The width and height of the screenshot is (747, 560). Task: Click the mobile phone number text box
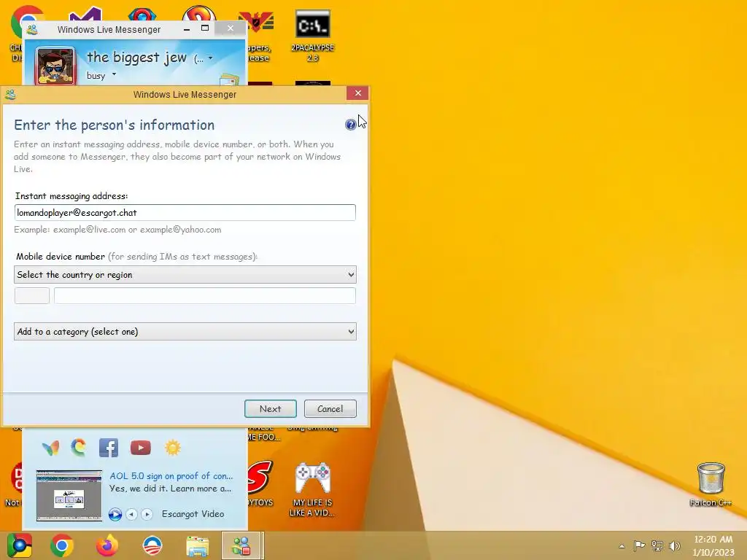205,296
